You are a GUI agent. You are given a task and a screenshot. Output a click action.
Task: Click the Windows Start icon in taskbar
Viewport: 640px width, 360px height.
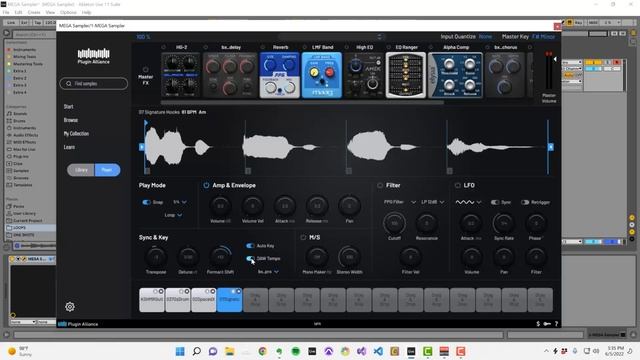tap(180, 351)
